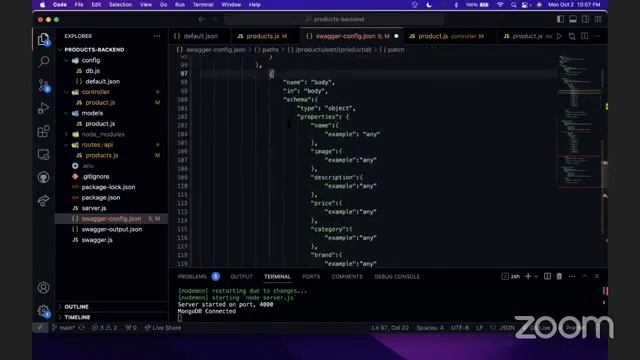Image resolution: width=640 pixels, height=360 pixels.
Task: Expand the OUTLINE section
Action: 76,307
